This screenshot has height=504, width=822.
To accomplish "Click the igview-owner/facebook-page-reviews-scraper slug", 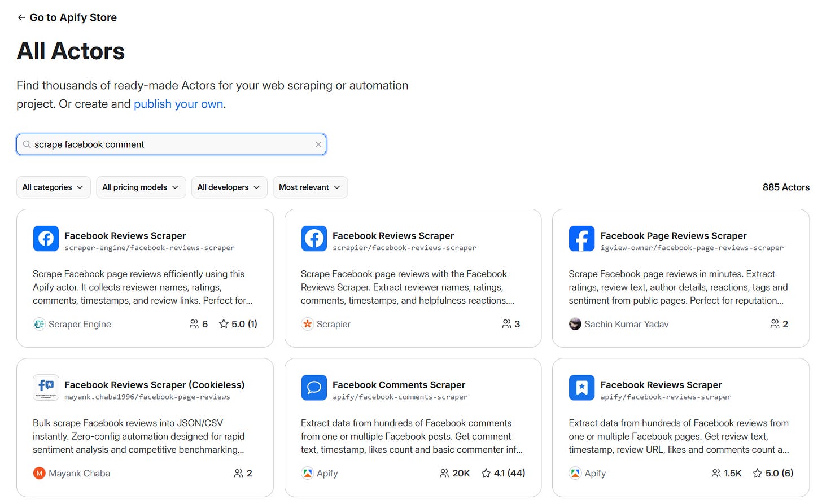I will (692, 248).
